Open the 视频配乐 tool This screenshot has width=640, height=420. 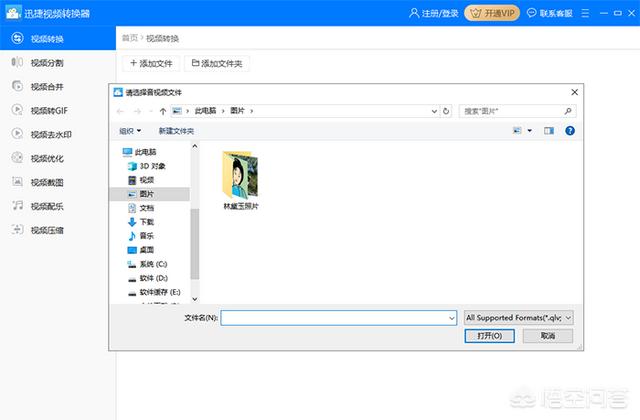coord(46,206)
